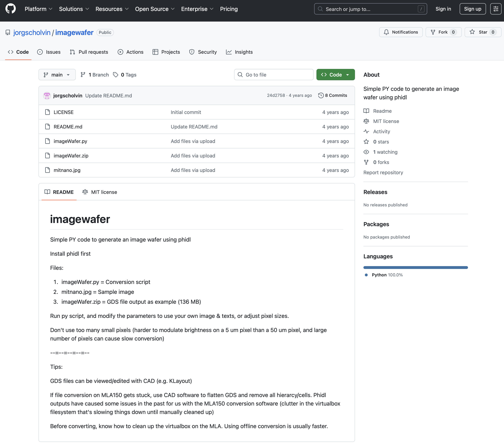
Task: Expand the green Code dropdown button
Action: tap(335, 75)
